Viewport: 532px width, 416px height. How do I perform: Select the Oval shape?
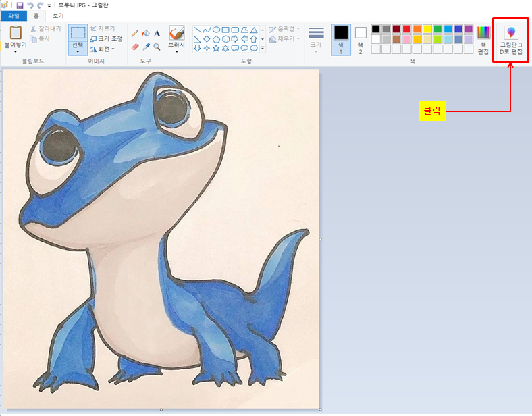tap(216, 30)
